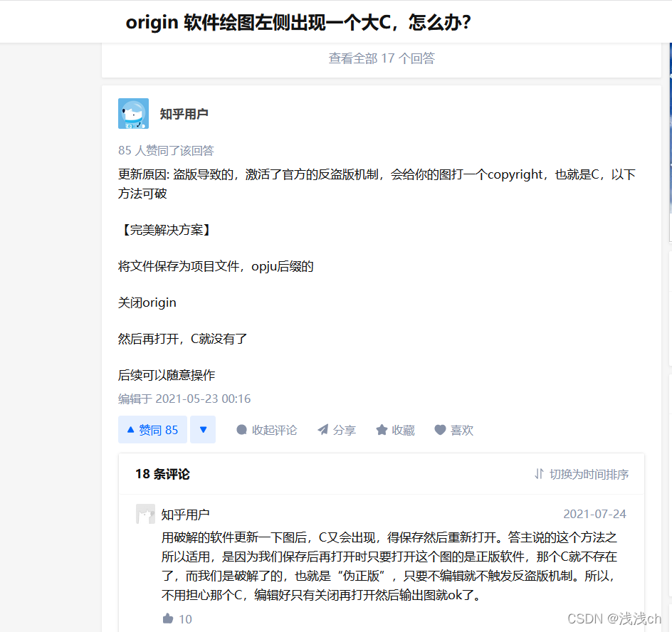Open the list of 85 people who upvoted
This screenshot has width=672, height=632.
[x=166, y=150]
